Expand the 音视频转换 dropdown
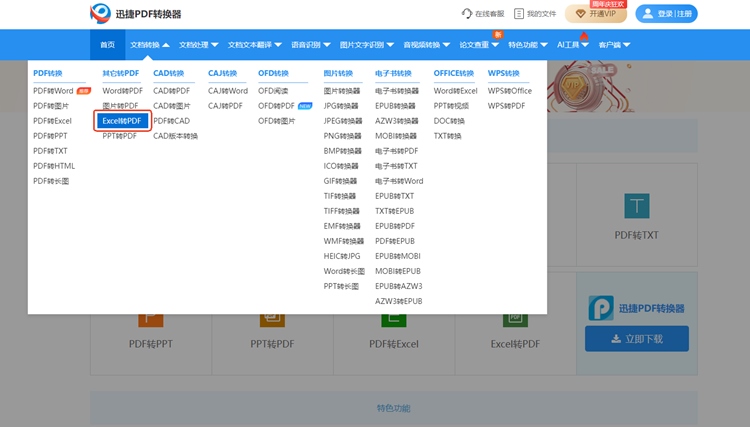 pos(427,45)
